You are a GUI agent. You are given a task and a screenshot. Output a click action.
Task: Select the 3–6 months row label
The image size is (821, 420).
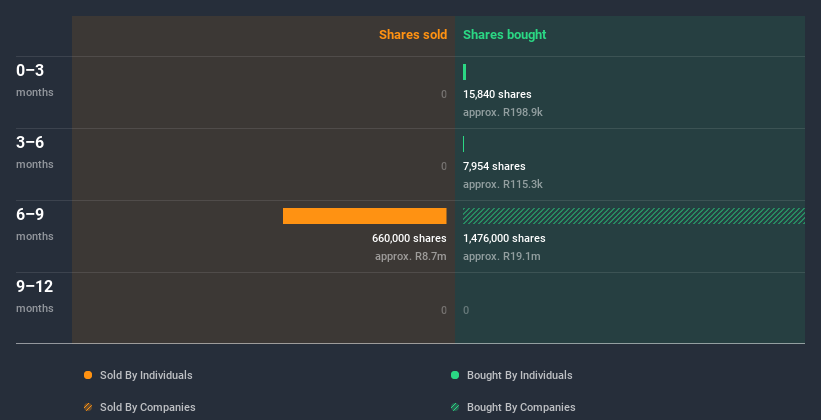pyautogui.click(x=35, y=152)
